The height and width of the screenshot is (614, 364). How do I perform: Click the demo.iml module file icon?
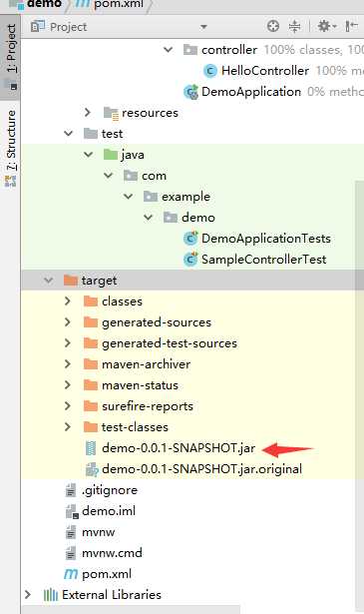point(72,511)
